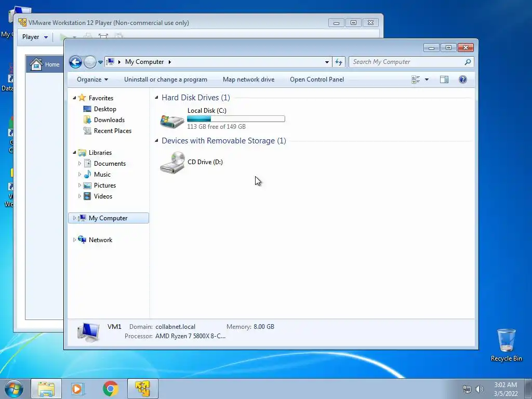Click Map network drive
The image size is (532, 399).
pyautogui.click(x=249, y=79)
